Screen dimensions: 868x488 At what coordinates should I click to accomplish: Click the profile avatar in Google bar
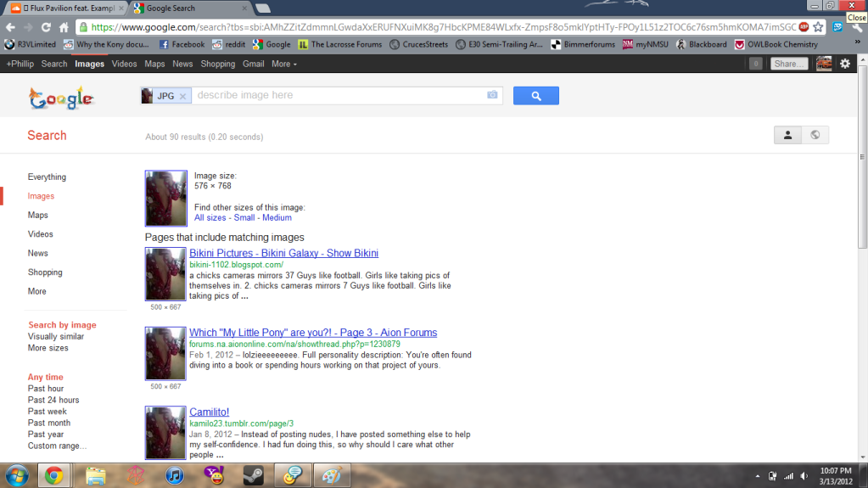[x=824, y=64]
